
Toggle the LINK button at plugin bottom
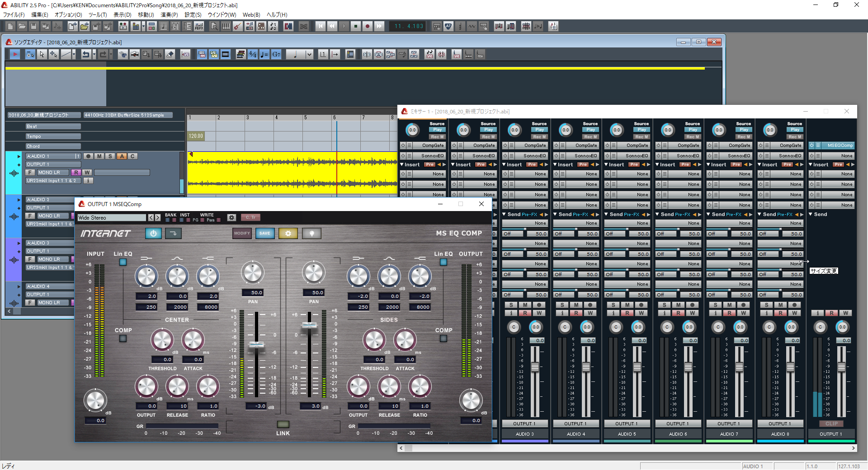283,424
